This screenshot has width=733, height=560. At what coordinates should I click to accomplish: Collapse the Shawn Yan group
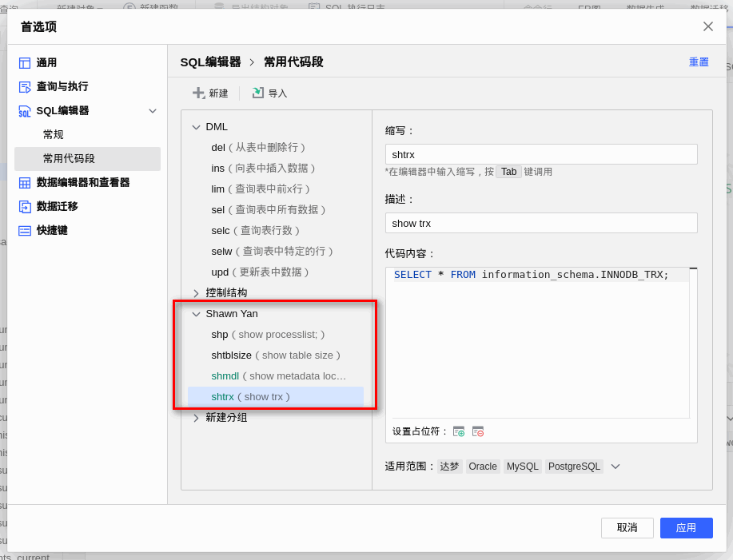click(196, 314)
